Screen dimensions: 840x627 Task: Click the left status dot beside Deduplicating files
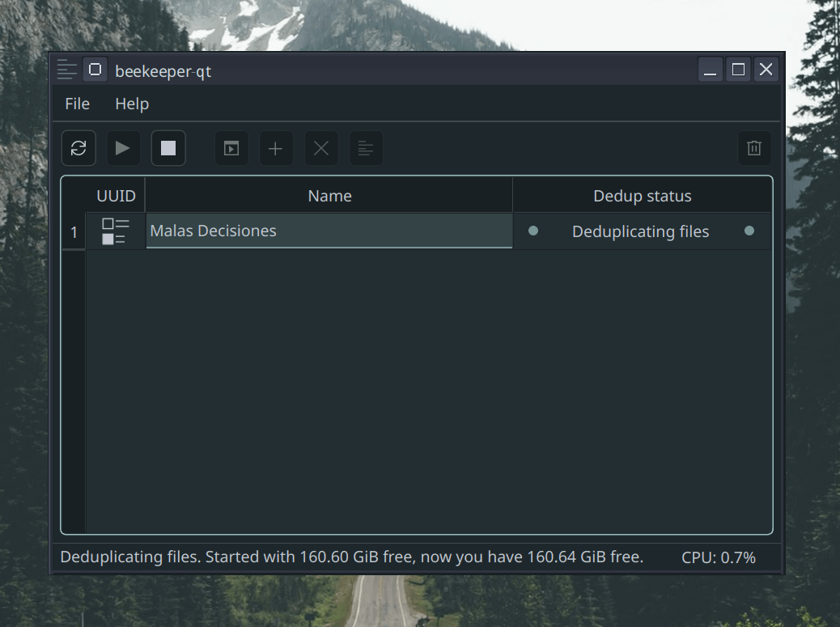pyautogui.click(x=532, y=231)
